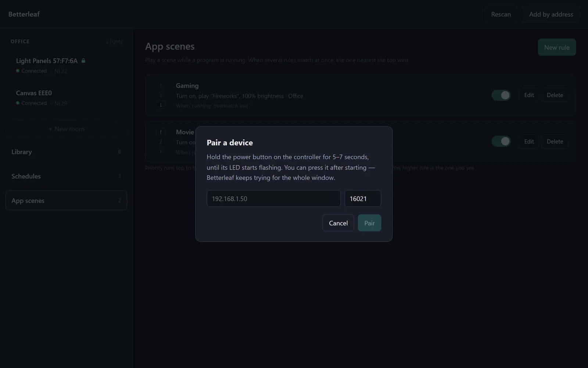
Task: Click the lock icon next to Light Panels 57:F7:6A
Action: 83,61
